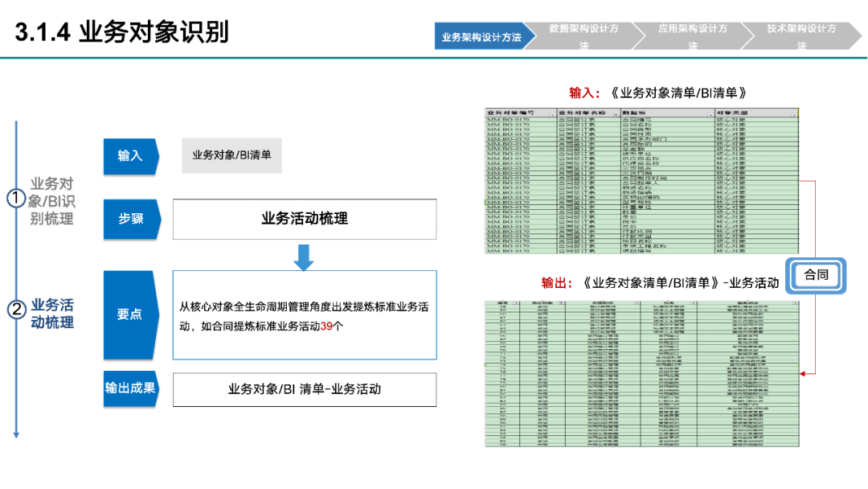Open the input 业务对象清单 table image

(x=641, y=180)
